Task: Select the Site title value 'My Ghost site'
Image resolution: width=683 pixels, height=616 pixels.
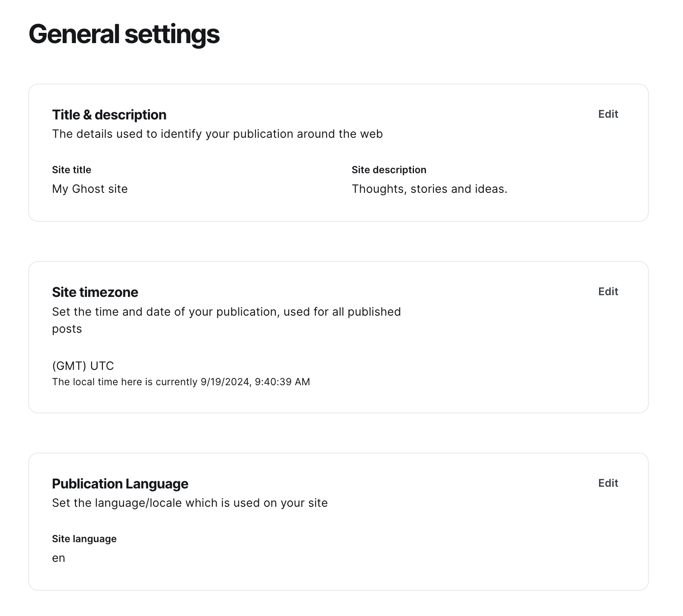Action: point(89,189)
